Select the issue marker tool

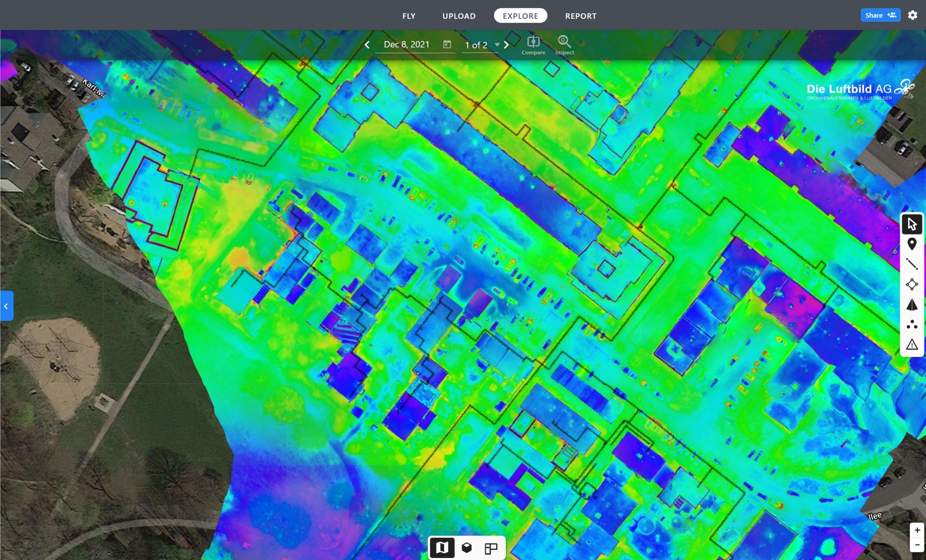pos(912,345)
